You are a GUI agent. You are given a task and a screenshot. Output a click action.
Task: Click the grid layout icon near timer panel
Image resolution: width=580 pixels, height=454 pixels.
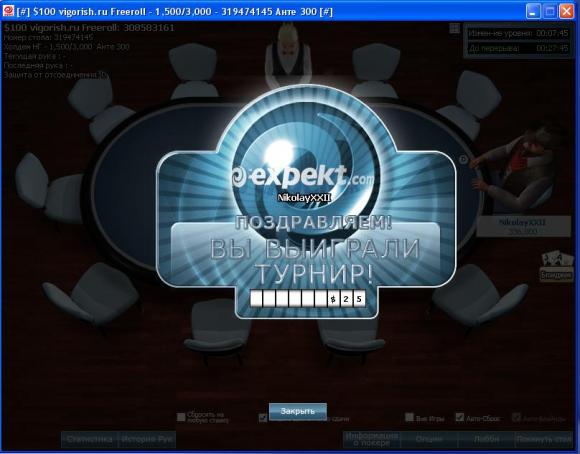pyautogui.click(x=455, y=28)
